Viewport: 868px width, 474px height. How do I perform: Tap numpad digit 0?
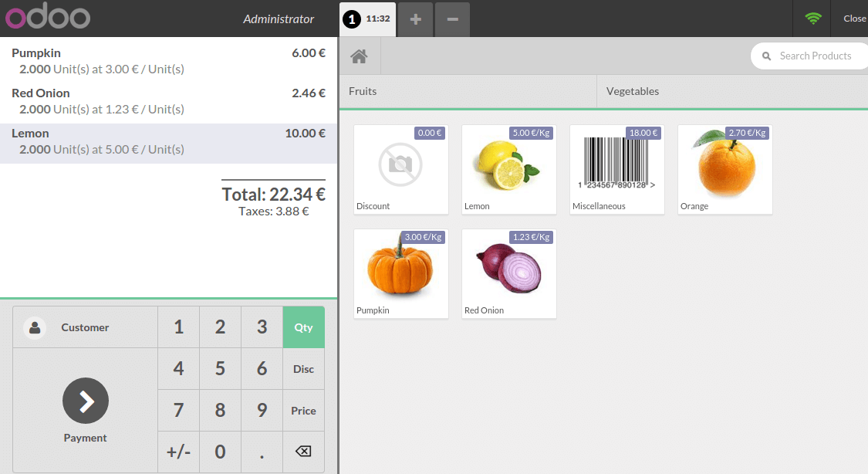(x=221, y=452)
